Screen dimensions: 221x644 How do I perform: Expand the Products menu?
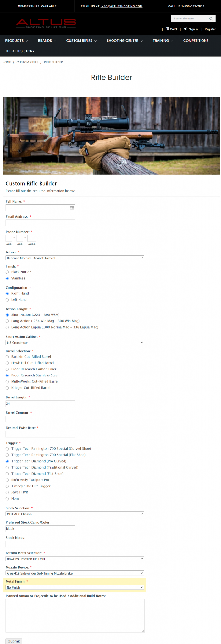tap(16, 41)
